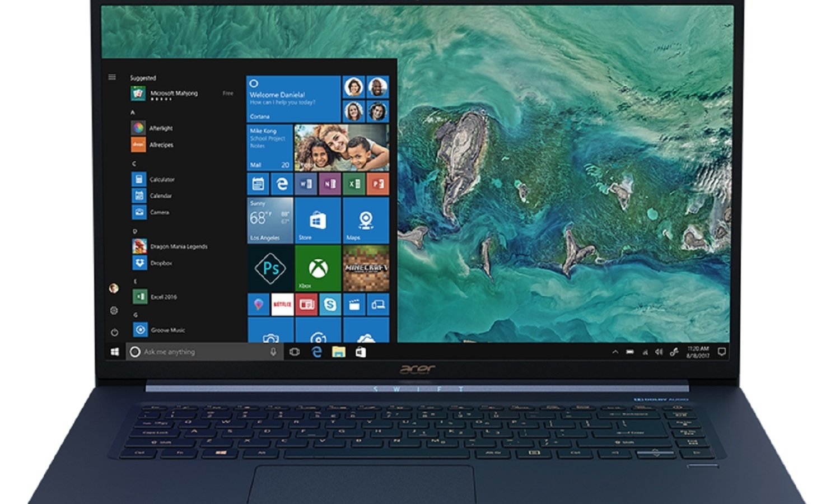Click the Power button in the Start menu
This screenshot has width=840, height=504.
tap(114, 331)
